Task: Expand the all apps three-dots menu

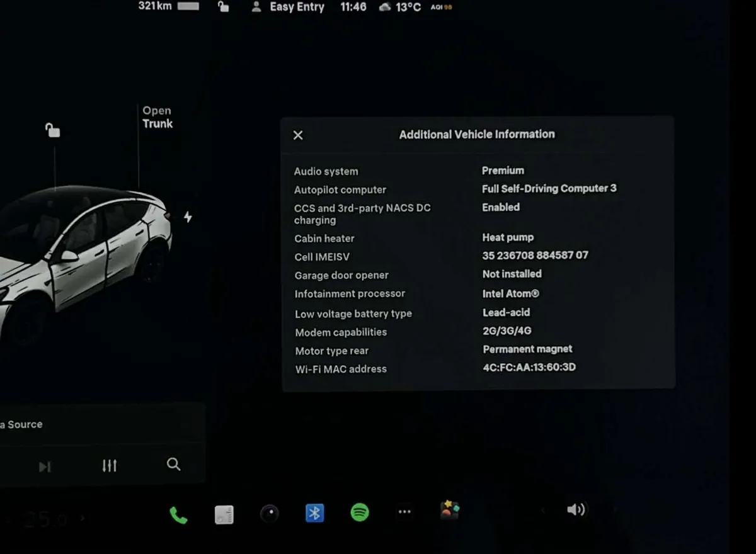Action: click(404, 512)
